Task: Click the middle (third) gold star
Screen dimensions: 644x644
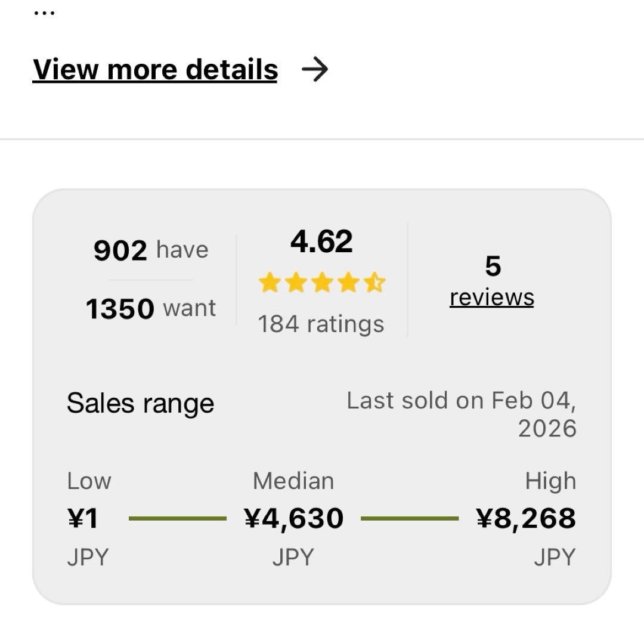Action: pos(322,283)
